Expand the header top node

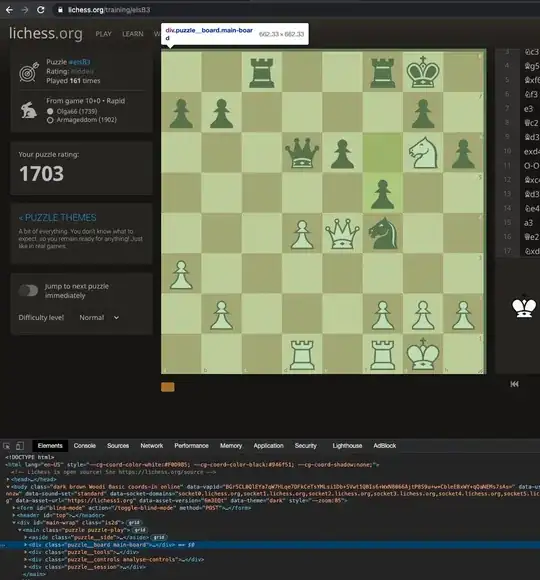click(x=14, y=515)
